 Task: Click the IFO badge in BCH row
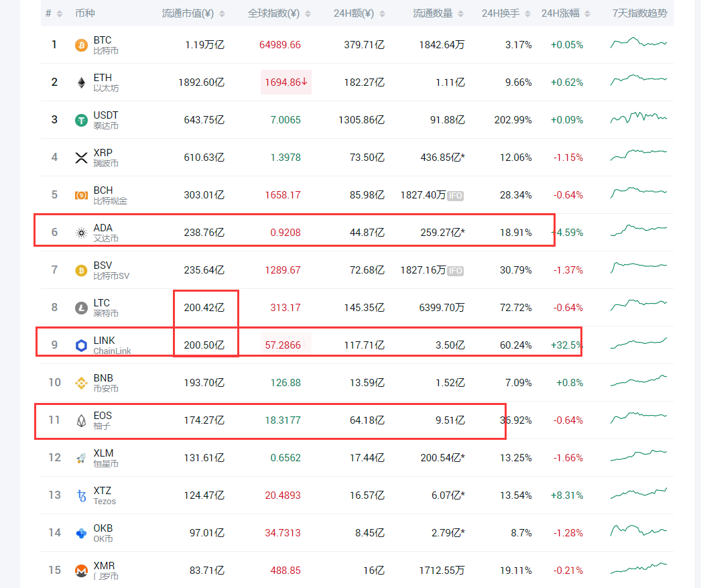pyautogui.click(x=456, y=196)
